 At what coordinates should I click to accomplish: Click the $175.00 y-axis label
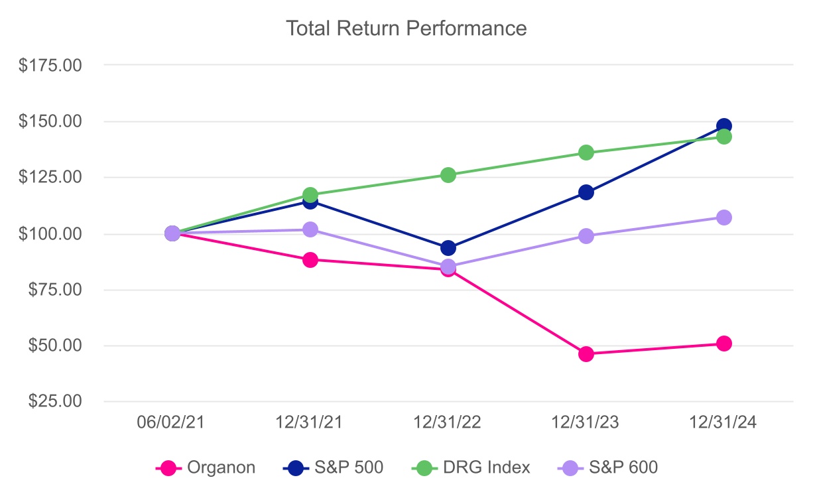point(52,66)
